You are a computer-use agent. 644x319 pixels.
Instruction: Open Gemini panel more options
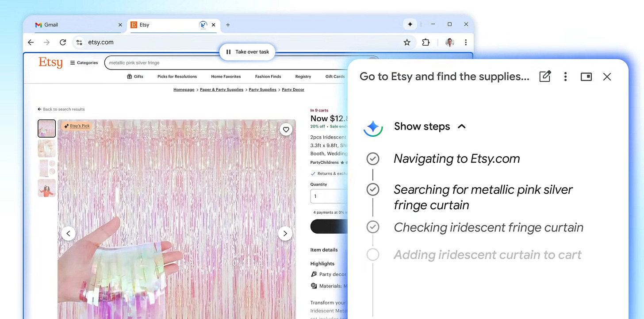(x=565, y=77)
